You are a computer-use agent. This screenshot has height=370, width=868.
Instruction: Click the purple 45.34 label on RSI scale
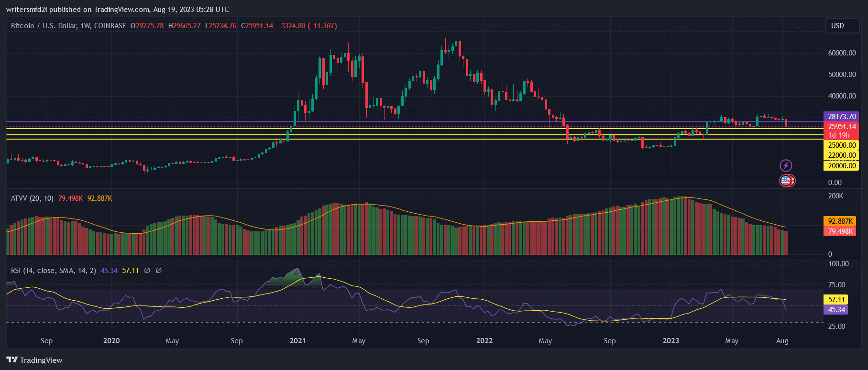tap(836, 310)
